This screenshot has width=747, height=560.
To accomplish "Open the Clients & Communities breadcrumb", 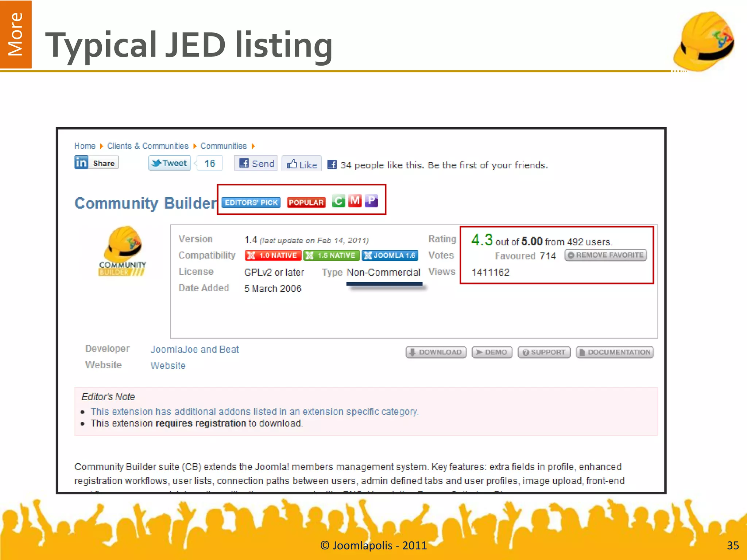I will coord(148,146).
